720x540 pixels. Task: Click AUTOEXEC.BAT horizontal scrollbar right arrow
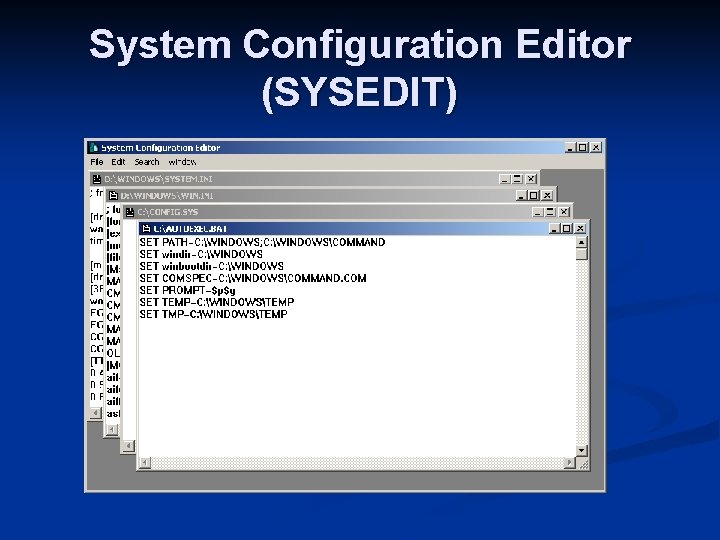pos(569,463)
